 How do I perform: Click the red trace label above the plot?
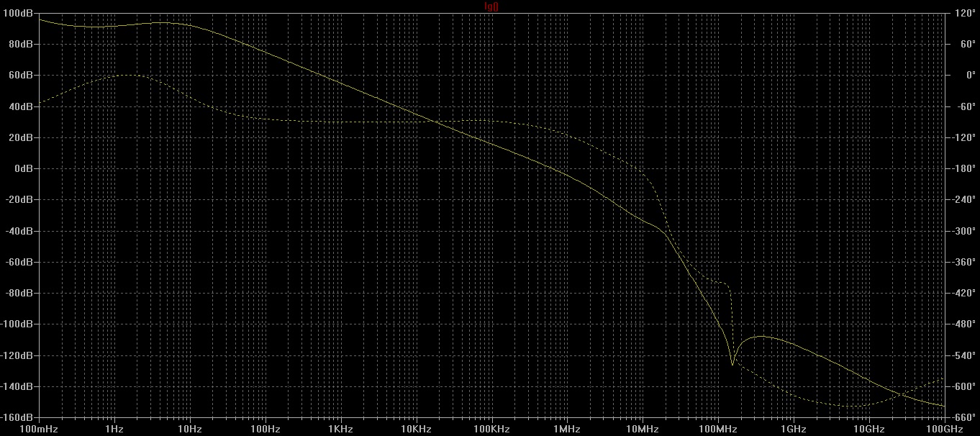point(490,6)
